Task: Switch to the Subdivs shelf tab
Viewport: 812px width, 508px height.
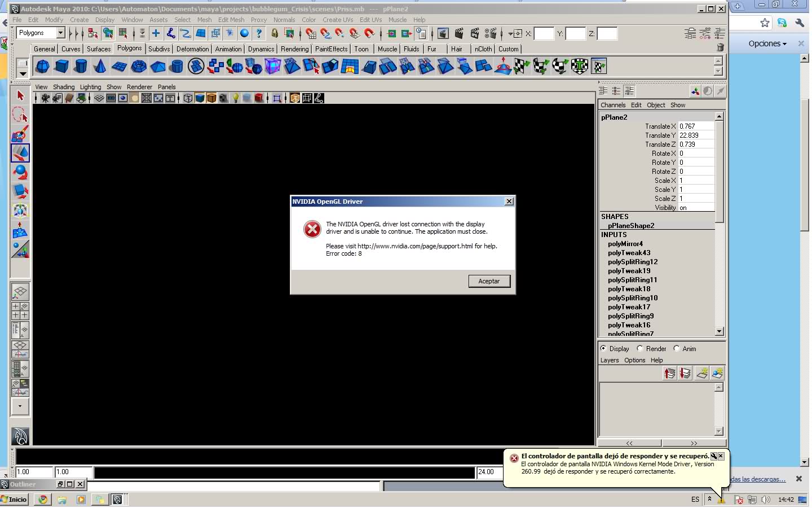Action: click(159, 49)
